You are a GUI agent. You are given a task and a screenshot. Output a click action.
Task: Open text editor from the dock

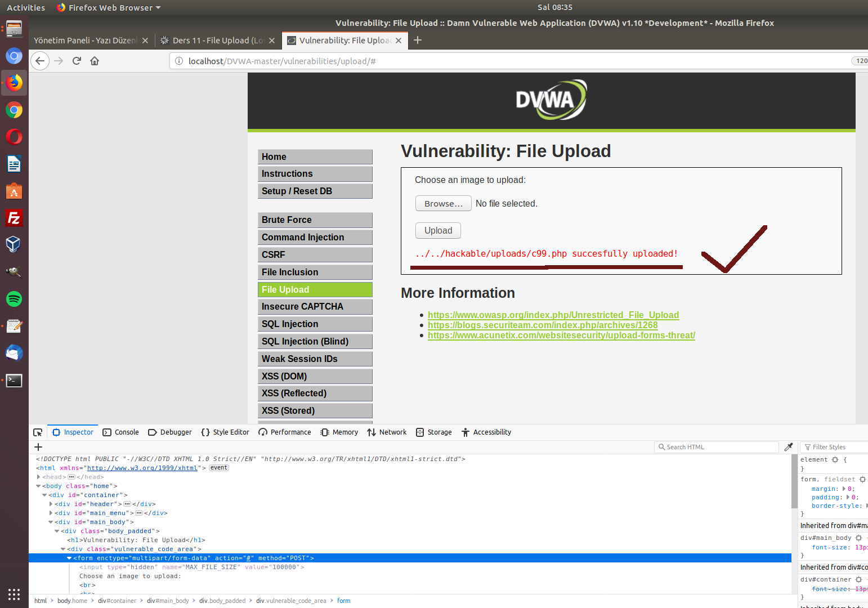pyautogui.click(x=14, y=326)
